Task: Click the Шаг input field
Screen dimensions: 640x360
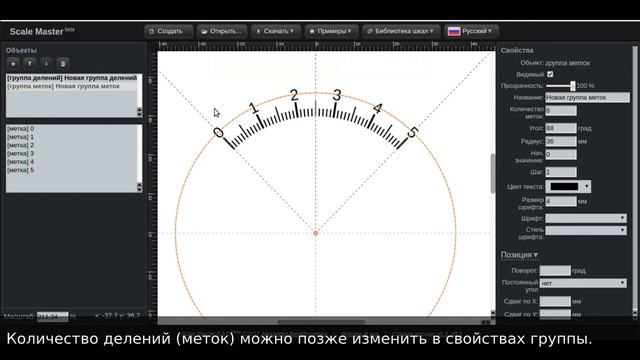Action: 561,172
